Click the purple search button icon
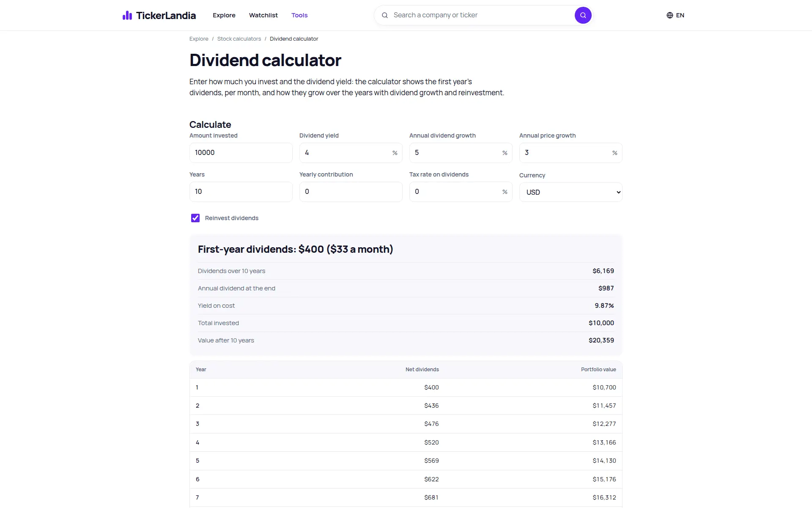This screenshot has height=508, width=812. (583, 15)
